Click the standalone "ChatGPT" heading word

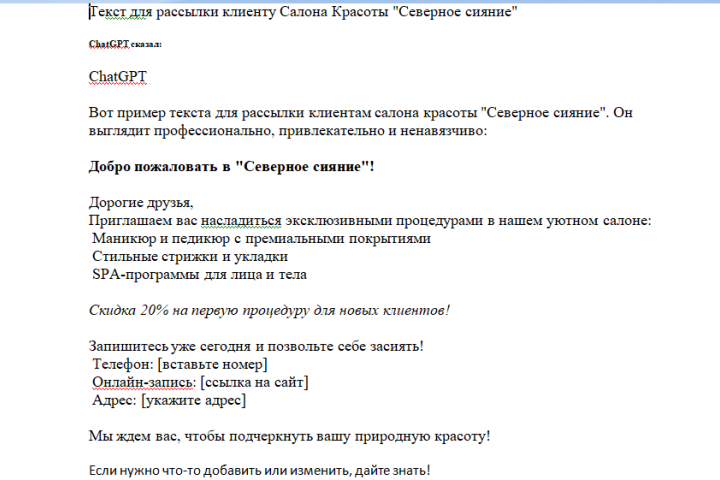(118, 76)
